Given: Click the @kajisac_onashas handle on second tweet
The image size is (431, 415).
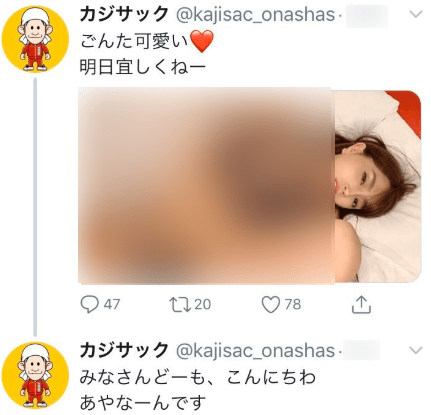Looking at the screenshot, I should [255, 351].
